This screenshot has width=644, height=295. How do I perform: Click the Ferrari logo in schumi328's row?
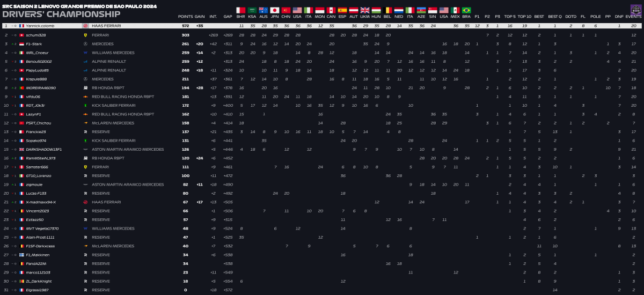(x=86, y=34)
